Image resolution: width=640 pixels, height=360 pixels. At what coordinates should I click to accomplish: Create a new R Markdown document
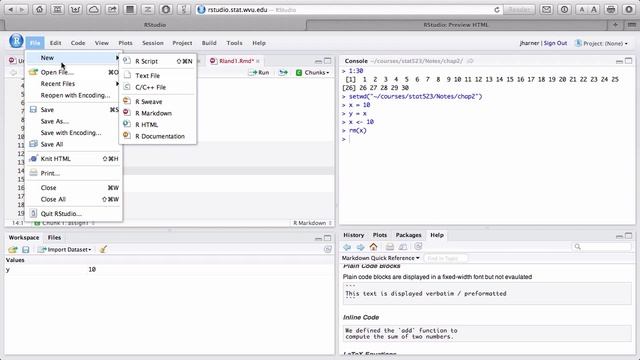point(158,113)
